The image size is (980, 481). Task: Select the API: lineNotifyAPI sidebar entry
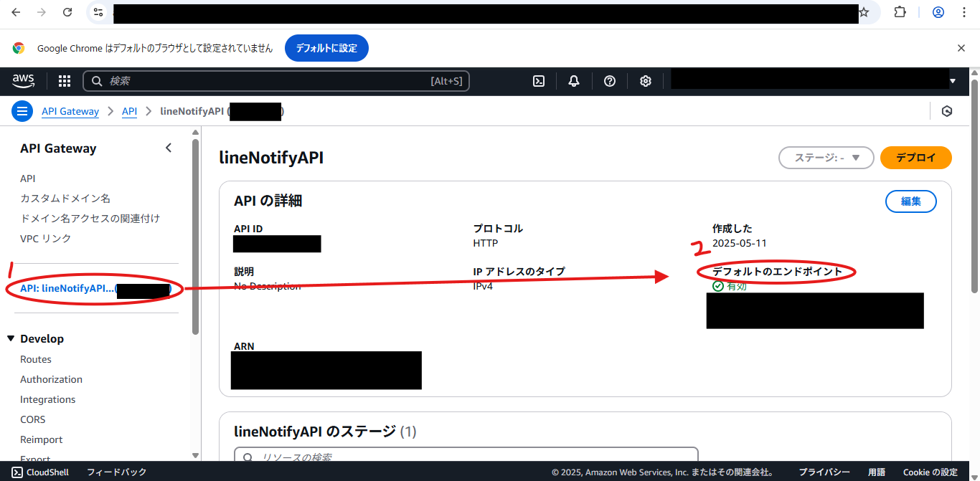95,288
